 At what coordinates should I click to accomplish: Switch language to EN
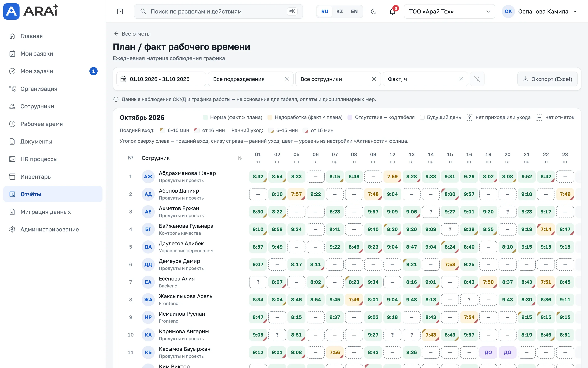[x=354, y=11]
